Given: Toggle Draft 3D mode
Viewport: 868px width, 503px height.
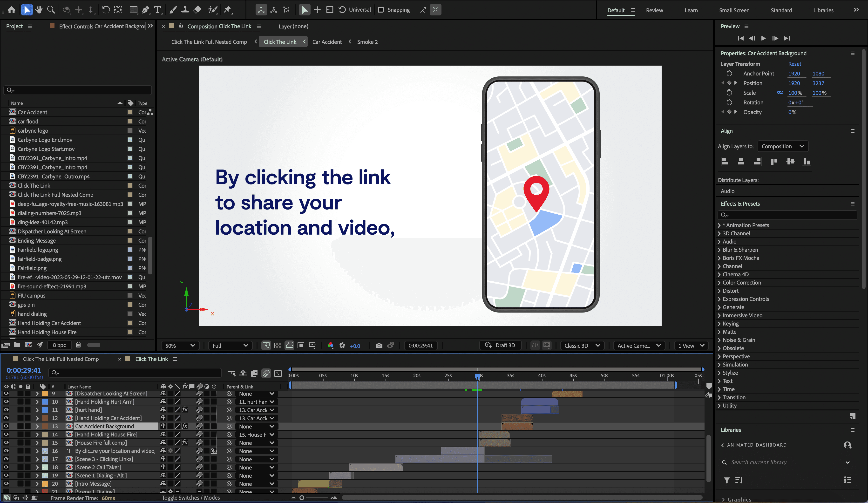Looking at the screenshot, I should coord(500,345).
